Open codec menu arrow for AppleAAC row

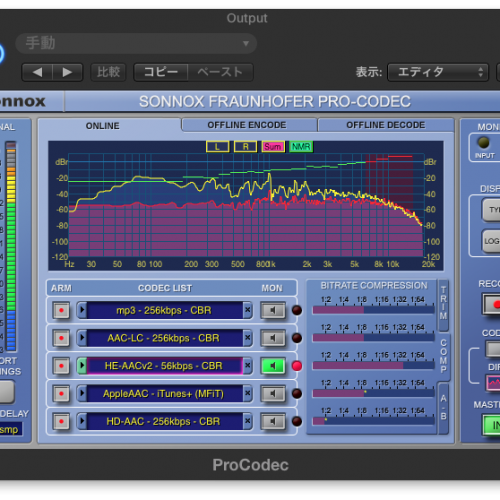(82, 394)
